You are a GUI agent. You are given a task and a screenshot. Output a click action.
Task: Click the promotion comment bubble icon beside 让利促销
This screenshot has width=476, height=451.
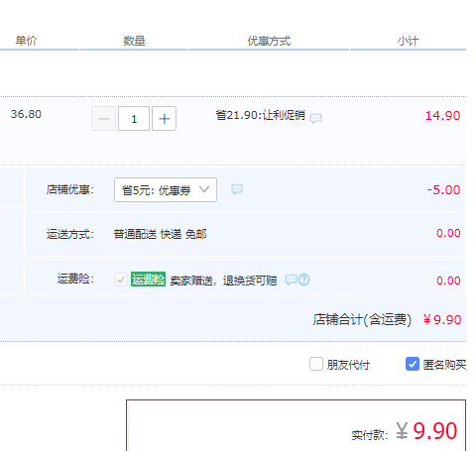pos(316,118)
